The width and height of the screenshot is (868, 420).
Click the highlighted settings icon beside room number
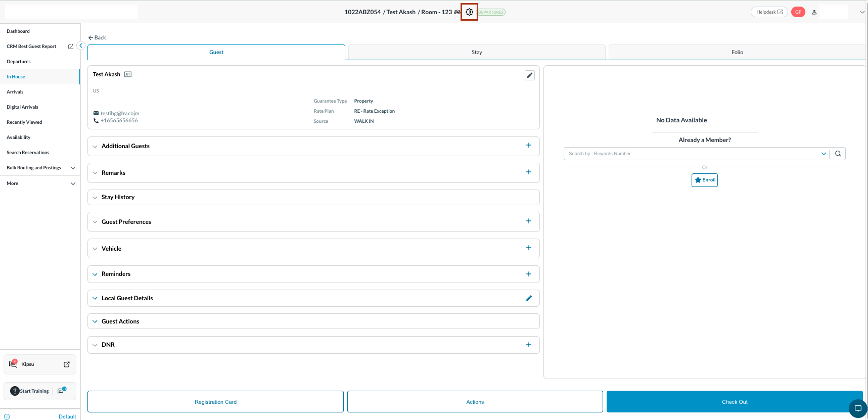tap(469, 12)
